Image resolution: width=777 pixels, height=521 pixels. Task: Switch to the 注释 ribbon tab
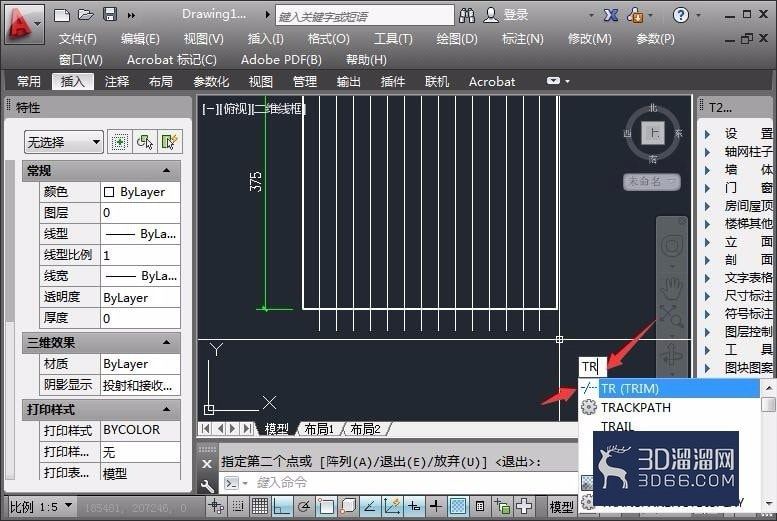pyautogui.click(x=117, y=81)
